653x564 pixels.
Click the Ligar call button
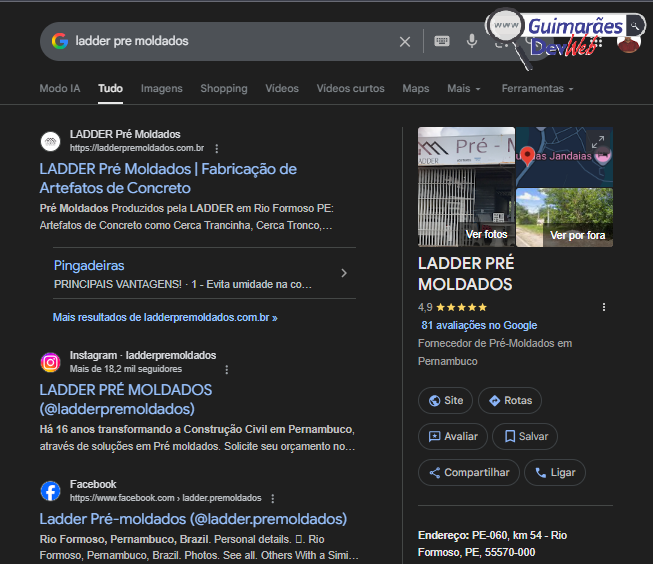pyautogui.click(x=555, y=472)
